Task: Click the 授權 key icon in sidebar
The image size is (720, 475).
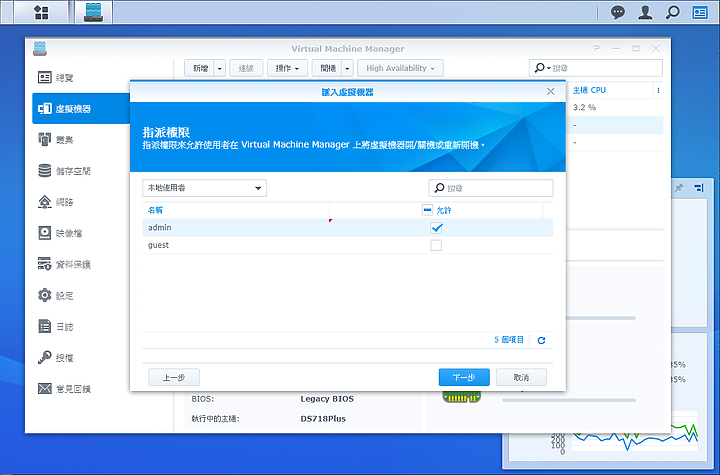Action: pyautogui.click(x=45, y=357)
